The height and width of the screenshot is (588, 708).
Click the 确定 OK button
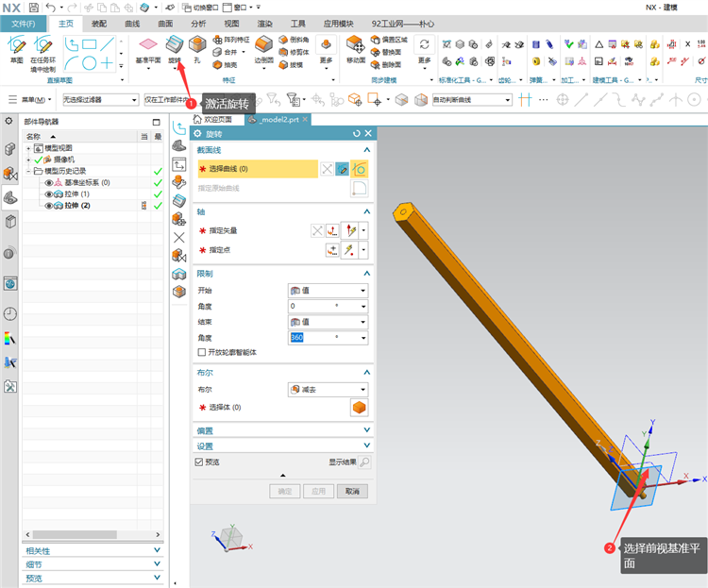click(285, 491)
